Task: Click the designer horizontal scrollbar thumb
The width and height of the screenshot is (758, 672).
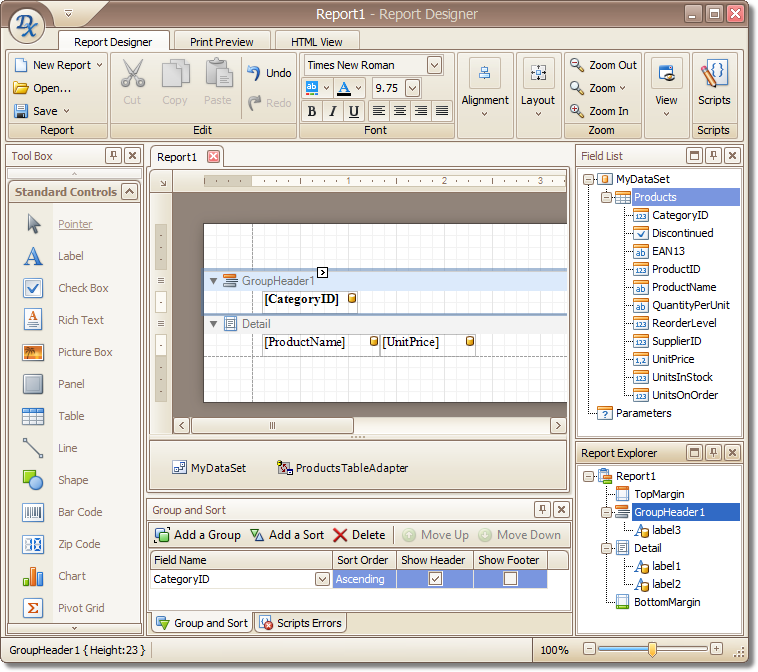Action: 273,425
